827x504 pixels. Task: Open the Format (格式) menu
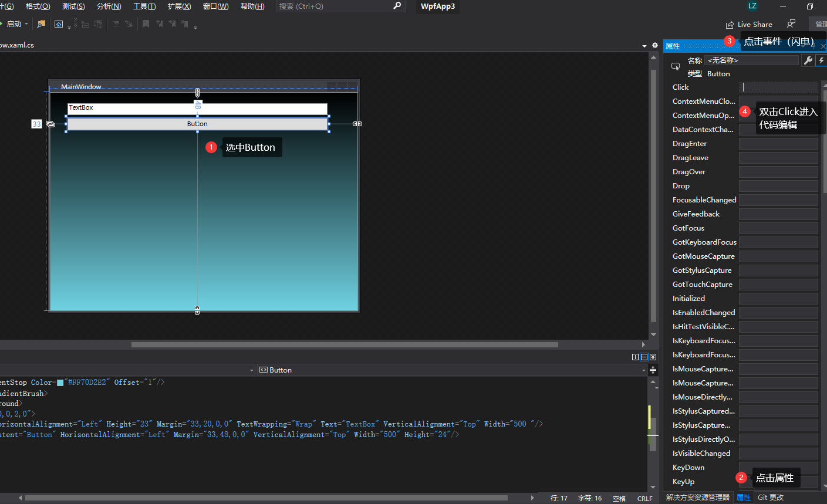pyautogui.click(x=38, y=6)
